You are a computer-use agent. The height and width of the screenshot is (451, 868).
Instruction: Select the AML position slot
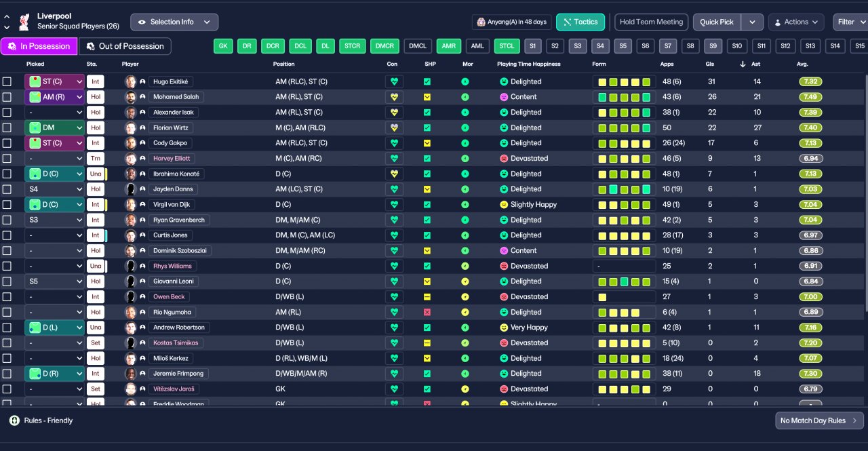(x=477, y=46)
